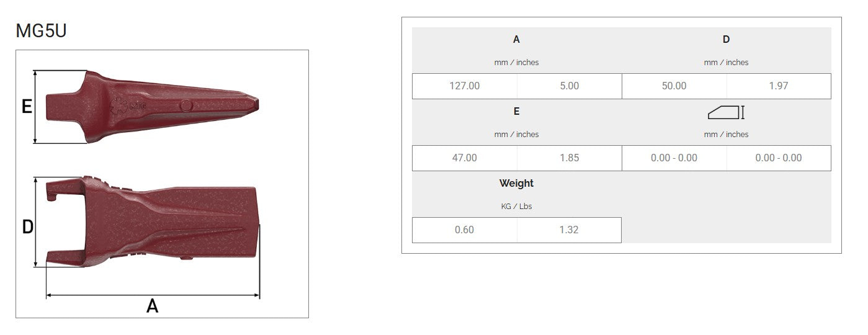The width and height of the screenshot is (868, 335).
Task: Click the round pin hole on the upper tooth
Action: click(x=185, y=107)
